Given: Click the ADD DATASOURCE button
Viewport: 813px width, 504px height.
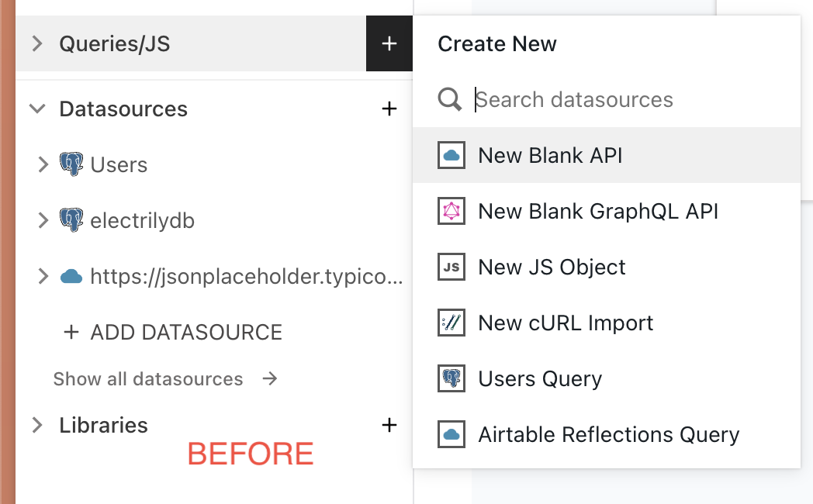Looking at the screenshot, I should coord(173,333).
